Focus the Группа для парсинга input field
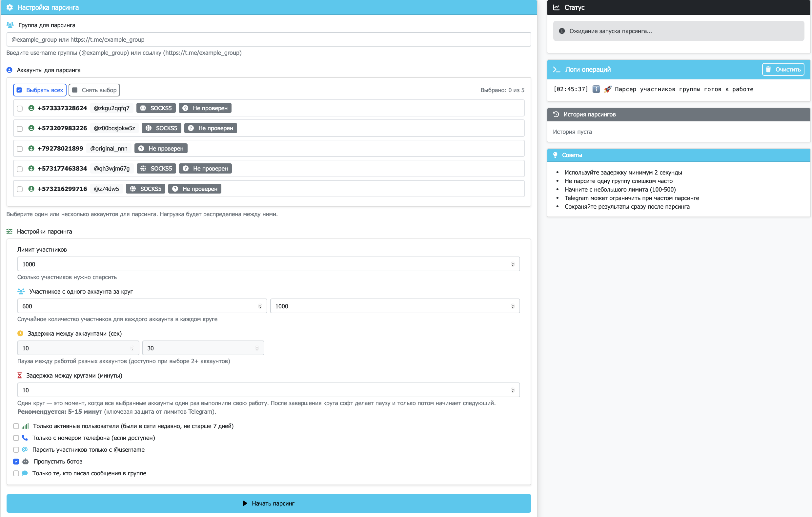This screenshot has width=812, height=517. pos(269,39)
